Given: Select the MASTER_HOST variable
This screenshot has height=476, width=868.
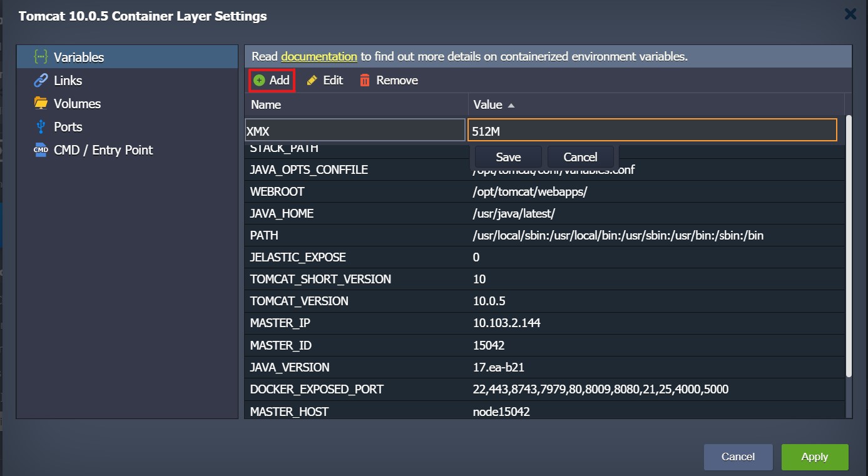Looking at the screenshot, I should (x=544, y=411).
